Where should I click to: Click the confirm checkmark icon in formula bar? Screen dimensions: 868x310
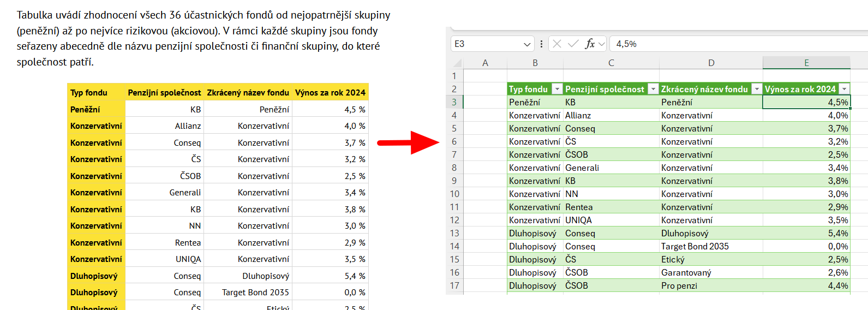(x=573, y=44)
